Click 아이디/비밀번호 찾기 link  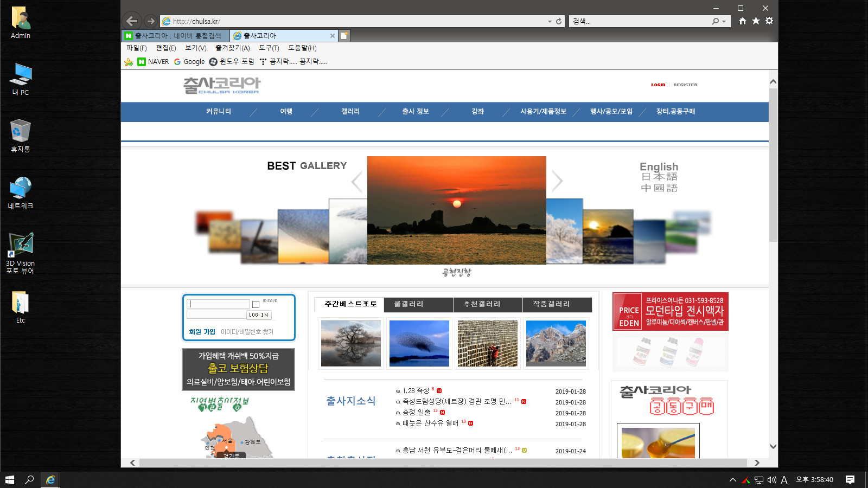pos(247,332)
